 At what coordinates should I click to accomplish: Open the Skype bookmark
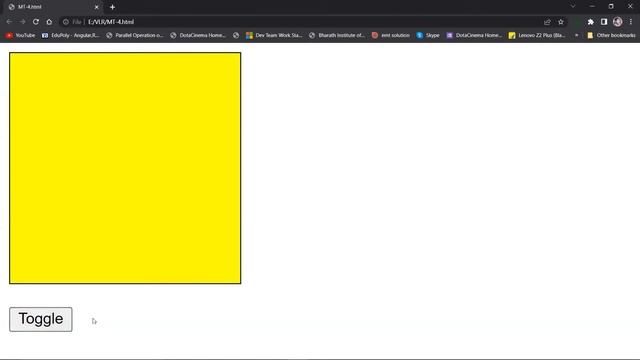pyautogui.click(x=428, y=36)
